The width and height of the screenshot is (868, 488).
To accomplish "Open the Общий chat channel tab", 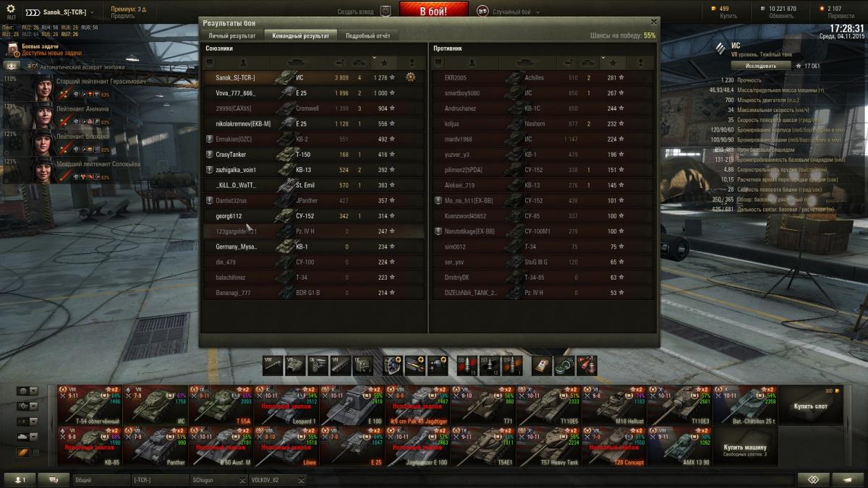I will point(101,479).
